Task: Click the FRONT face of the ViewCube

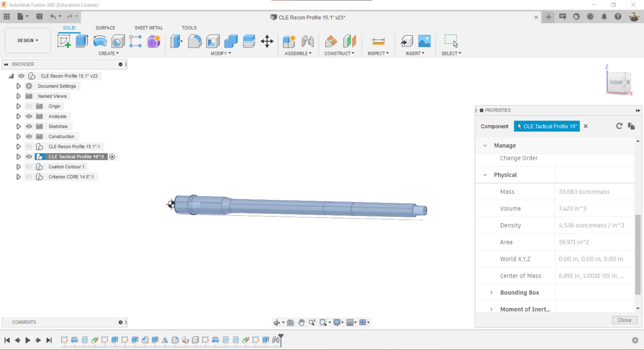Action: (x=616, y=83)
